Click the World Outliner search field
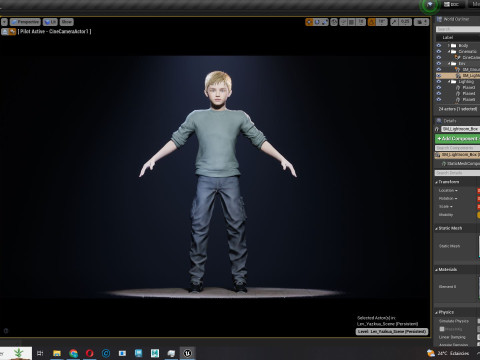The image size is (480, 360). [458, 29]
